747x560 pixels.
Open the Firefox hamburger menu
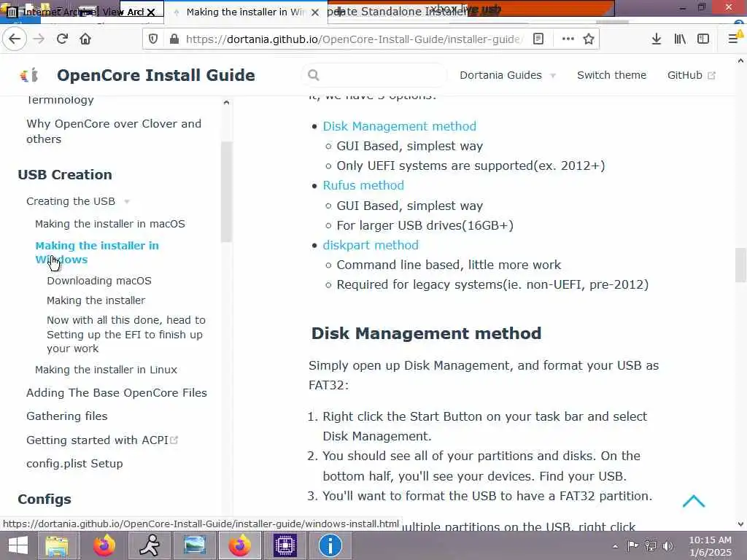734,39
